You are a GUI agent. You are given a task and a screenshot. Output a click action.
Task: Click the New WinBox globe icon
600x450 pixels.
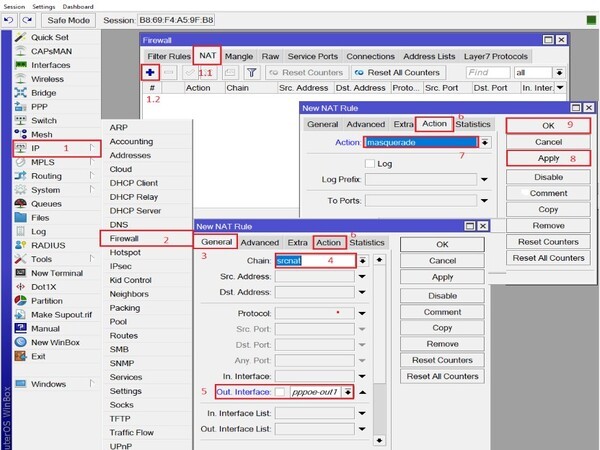[x=20, y=342]
